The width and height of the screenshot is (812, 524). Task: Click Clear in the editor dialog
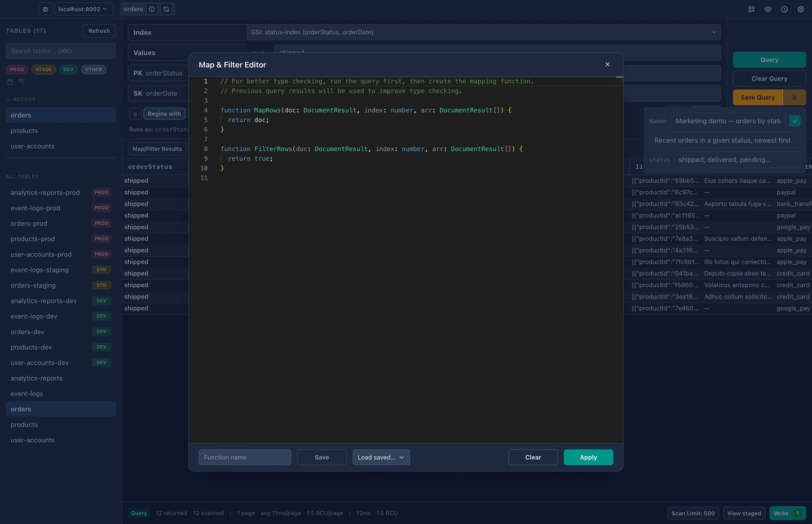pos(533,457)
